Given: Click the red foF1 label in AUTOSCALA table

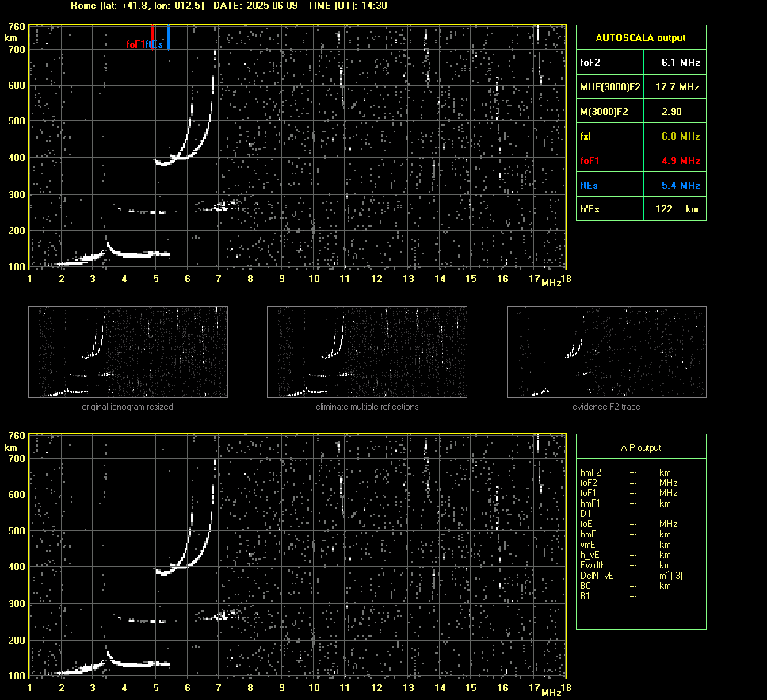Looking at the screenshot, I should [x=590, y=161].
